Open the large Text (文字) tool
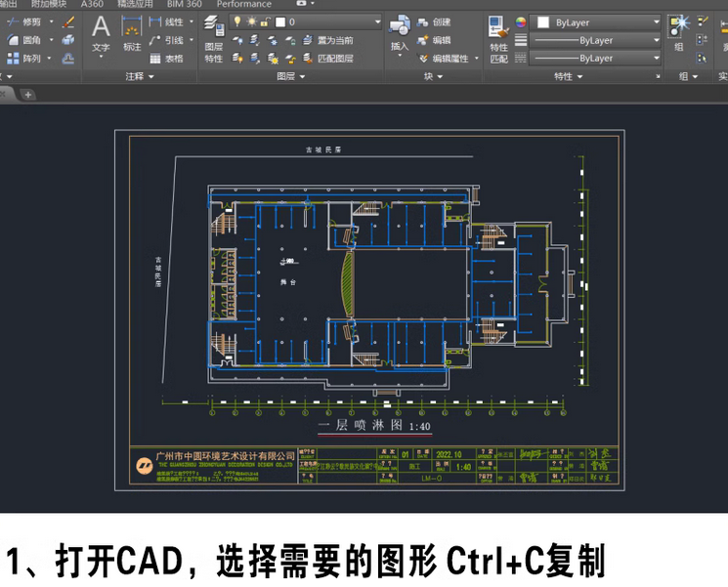728x587 pixels. (101, 33)
